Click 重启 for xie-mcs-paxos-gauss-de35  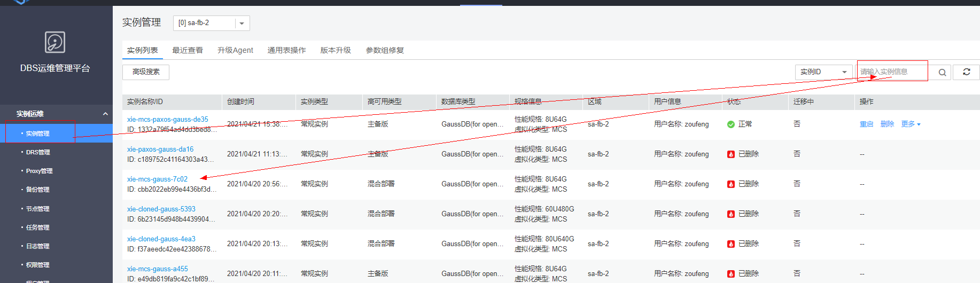click(x=866, y=124)
